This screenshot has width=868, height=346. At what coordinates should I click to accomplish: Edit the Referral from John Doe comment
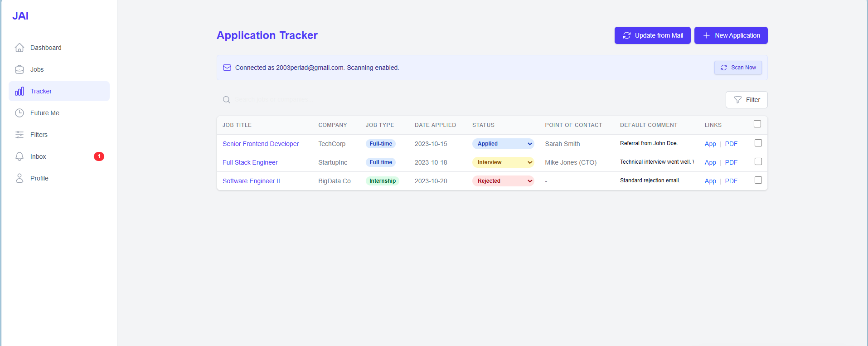point(657,143)
